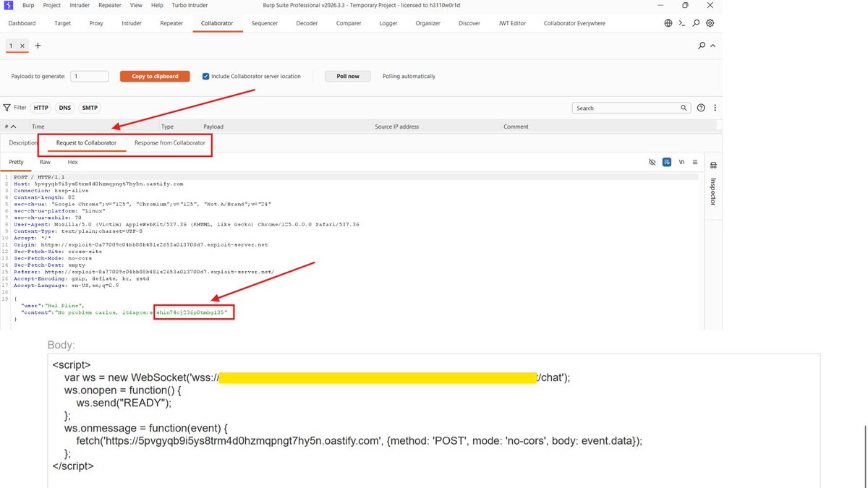Click the Filter funnel icon
This screenshot has height=488, width=868.
coord(7,108)
